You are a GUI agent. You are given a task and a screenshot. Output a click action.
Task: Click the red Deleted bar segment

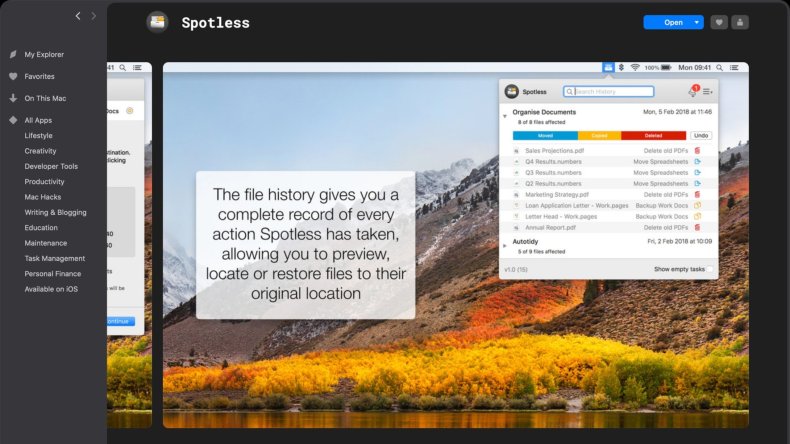(x=653, y=136)
